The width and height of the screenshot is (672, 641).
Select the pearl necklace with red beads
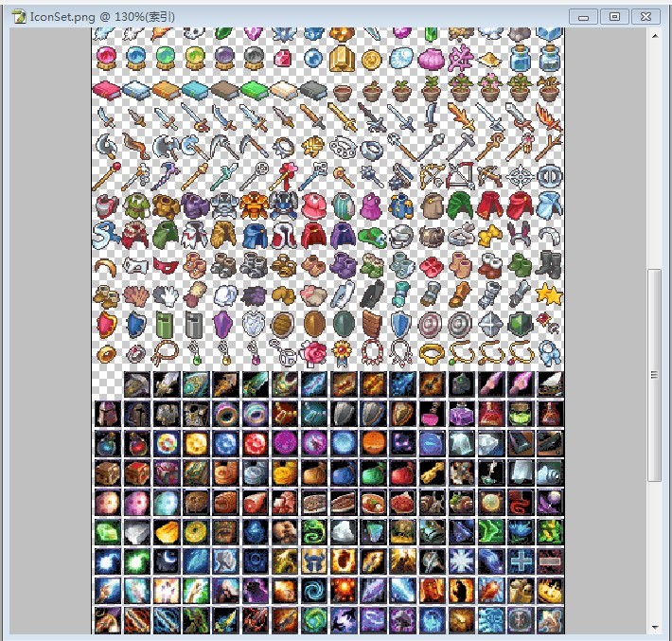point(372,355)
